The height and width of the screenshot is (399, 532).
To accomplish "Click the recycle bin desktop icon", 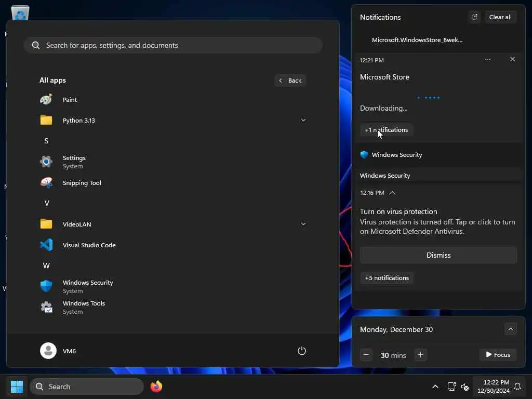I will 20,13.
